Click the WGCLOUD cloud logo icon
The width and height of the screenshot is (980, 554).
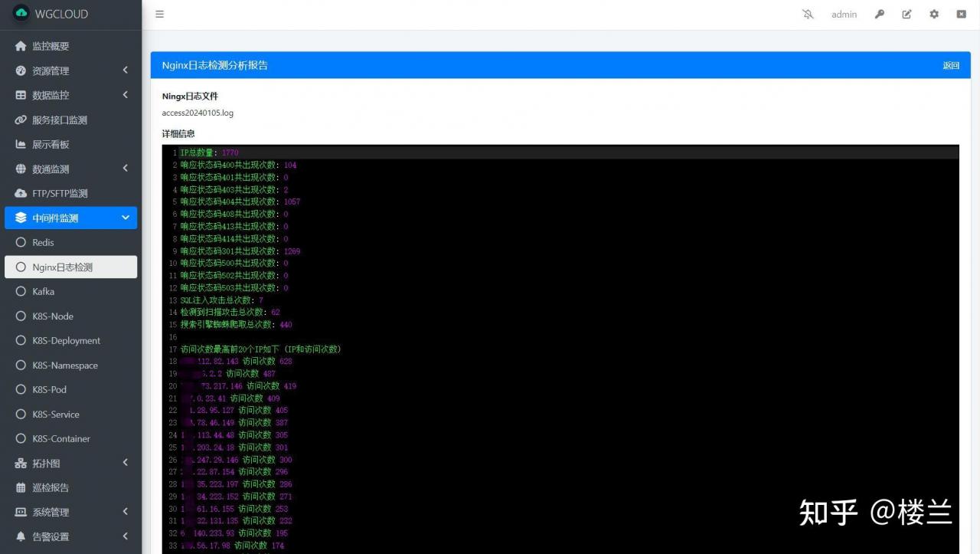(21, 14)
